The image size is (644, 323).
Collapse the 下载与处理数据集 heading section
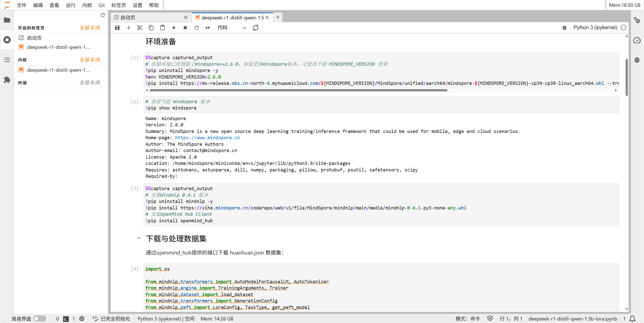click(x=139, y=238)
